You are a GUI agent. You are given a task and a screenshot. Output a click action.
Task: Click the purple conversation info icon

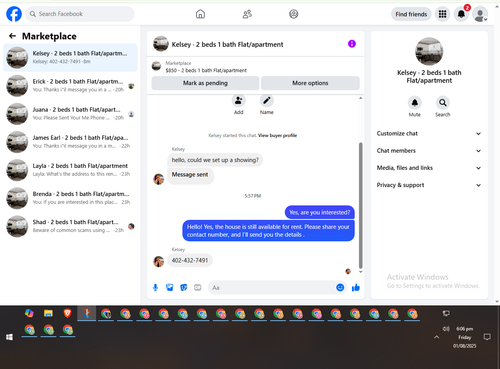point(352,44)
